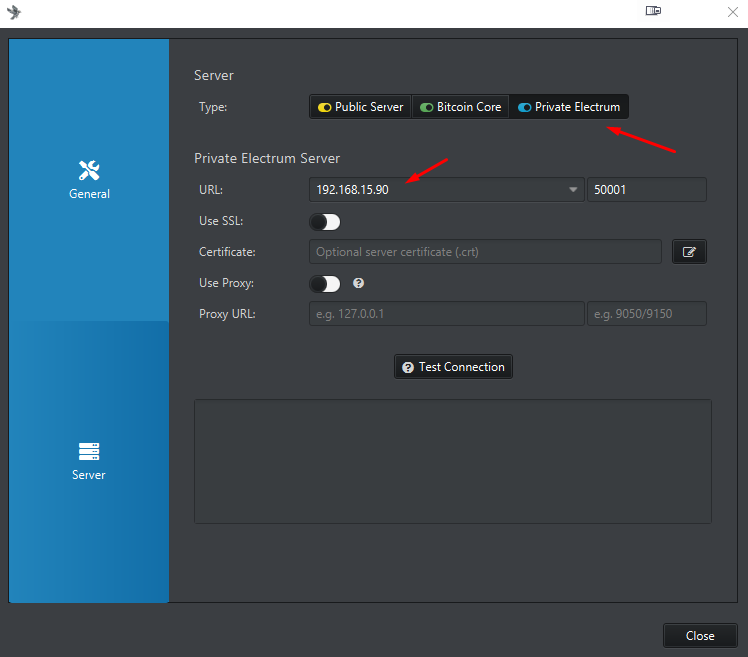The height and width of the screenshot is (657, 748).
Task: Click the title bar window layout icon
Action: pyautogui.click(x=653, y=11)
